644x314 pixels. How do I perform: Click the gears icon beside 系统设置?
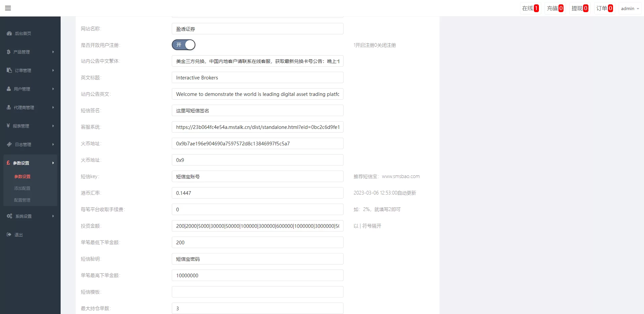9,216
